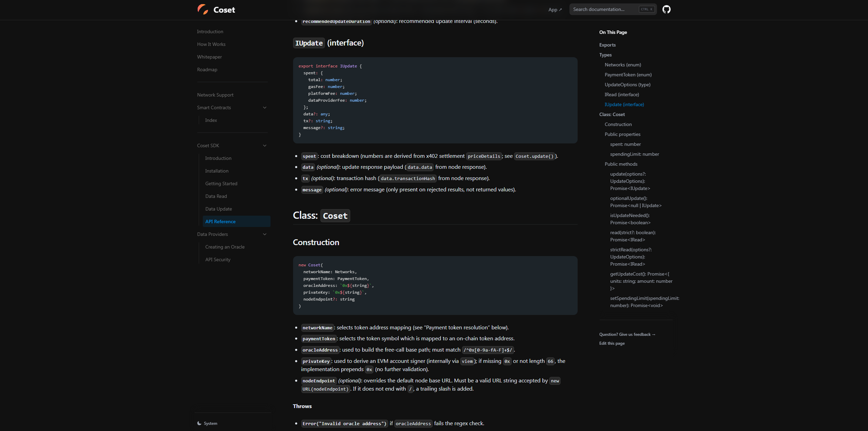The width and height of the screenshot is (868, 431).
Task: Jump to IUpdate (interface) in the table of contents
Action: (x=624, y=104)
